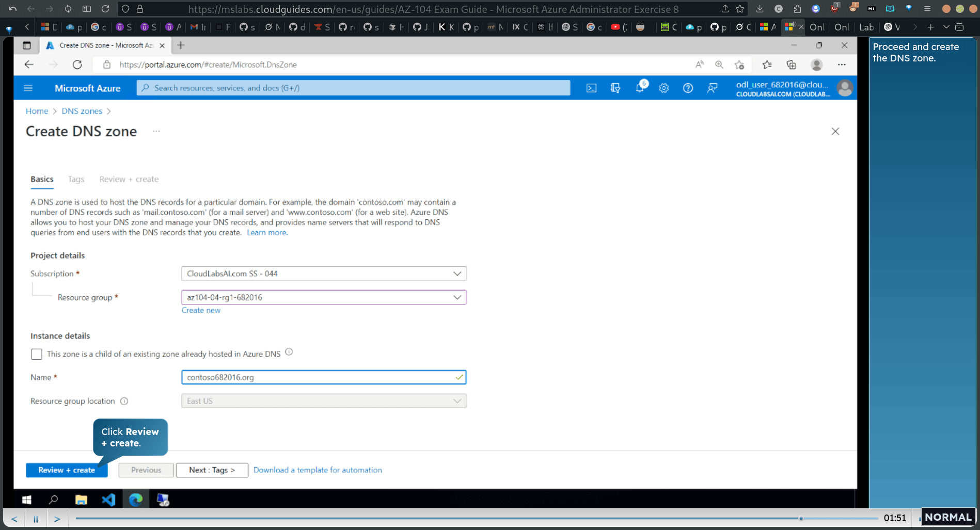Check child of existing zone checkbox

point(36,354)
